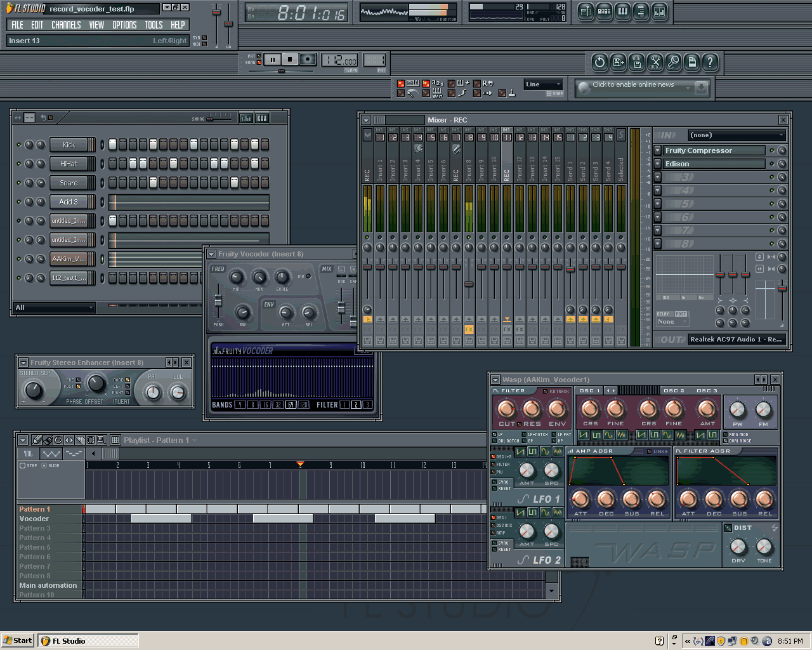
Task: Select noise waveform for Wasp LFO 2
Action: [x=558, y=512]
